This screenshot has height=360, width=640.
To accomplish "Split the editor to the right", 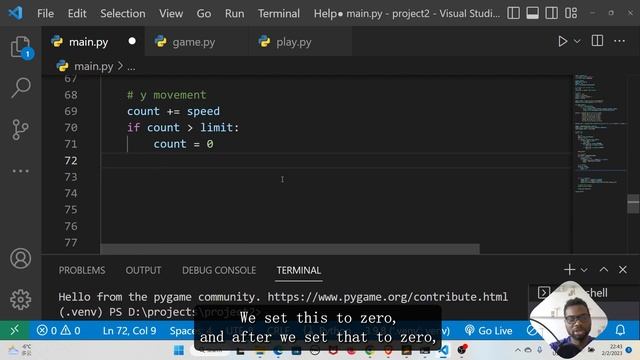I will pyautogui.click(x=597, y=41).
